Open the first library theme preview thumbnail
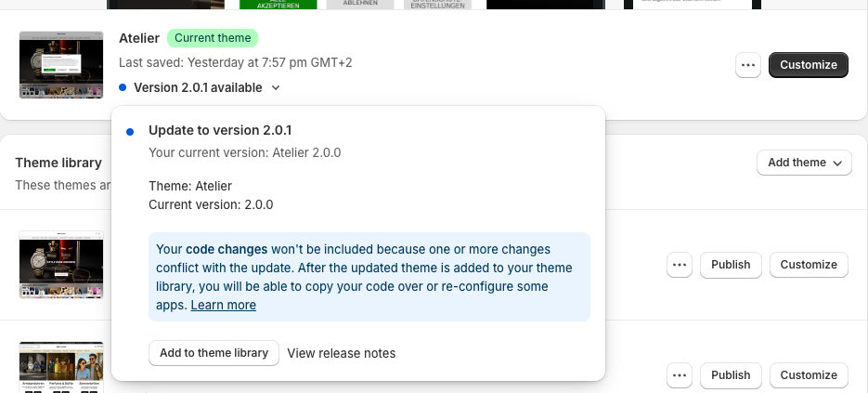Viewport: 868px width, 393px height. (x=61, y=265)
